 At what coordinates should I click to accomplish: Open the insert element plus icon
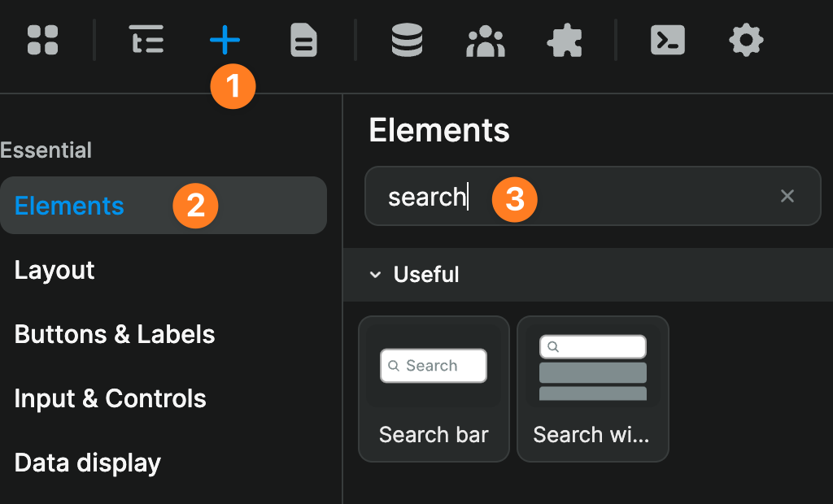[225, 40]
